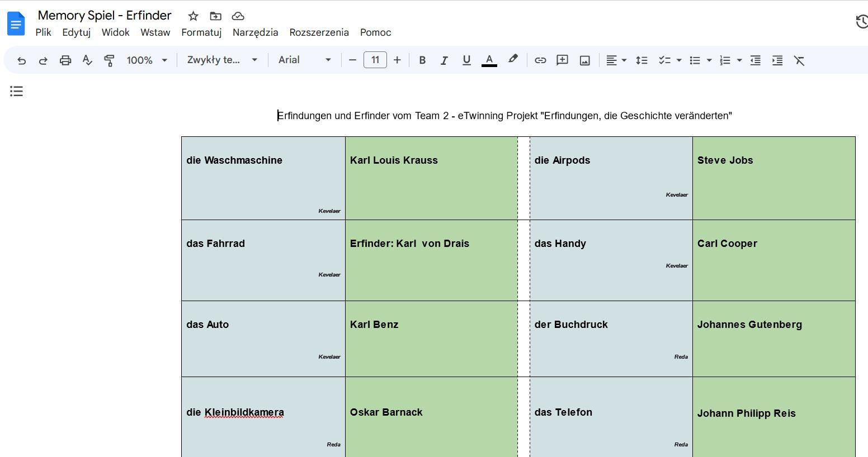Open the Google Docs home icon
This screenshot has height=457, width=868.
tap(16, 23)
